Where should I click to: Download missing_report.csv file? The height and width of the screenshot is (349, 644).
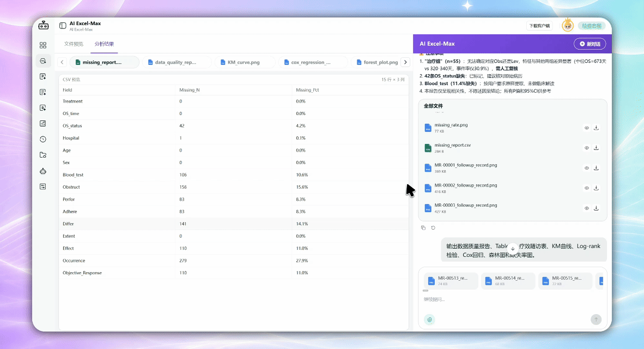pos(597,148)
